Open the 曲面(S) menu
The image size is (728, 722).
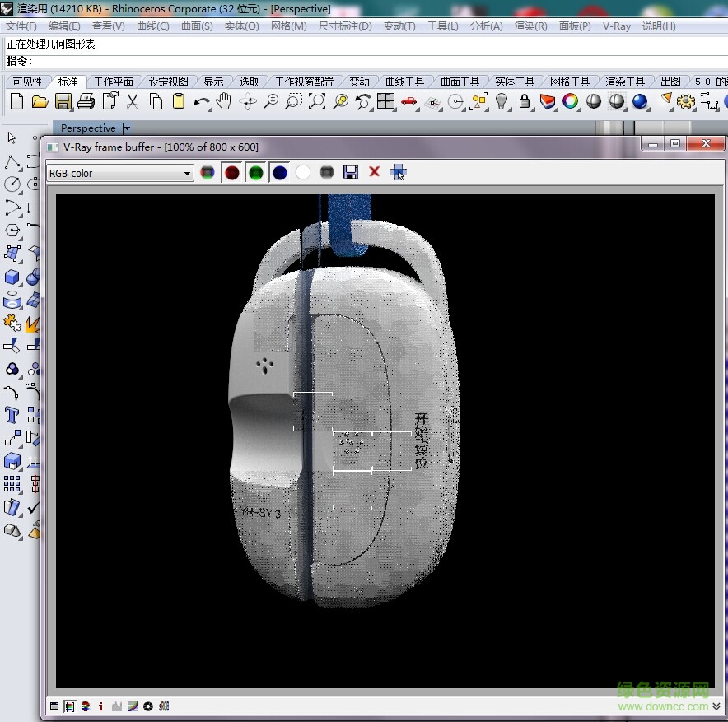click(x=197, y=26)
